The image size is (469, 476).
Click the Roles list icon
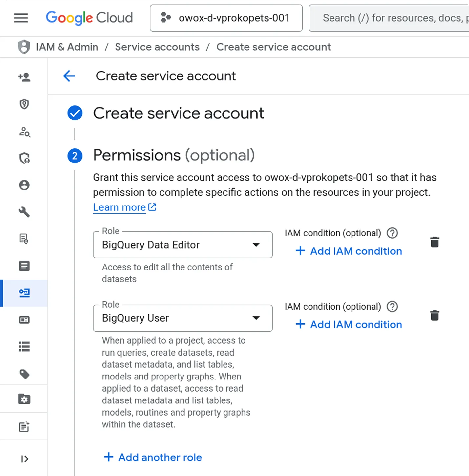pyautogui.click(x=24, y=347)
